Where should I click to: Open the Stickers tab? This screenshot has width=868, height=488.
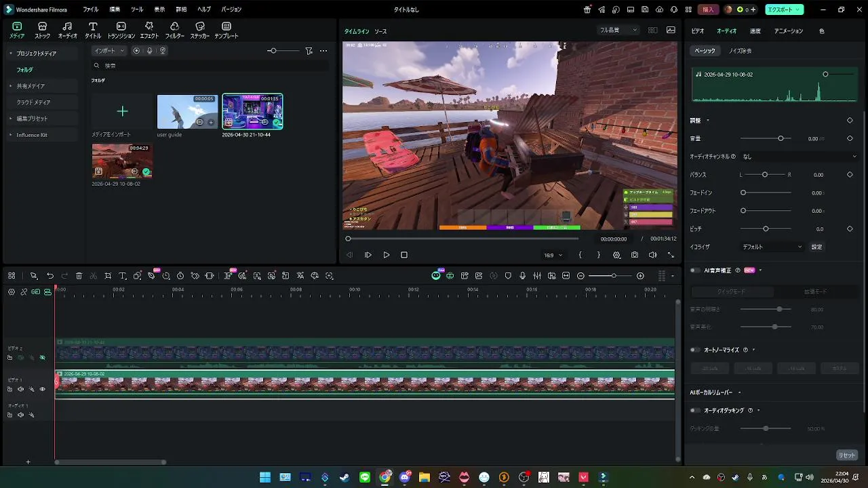[199, 30]
